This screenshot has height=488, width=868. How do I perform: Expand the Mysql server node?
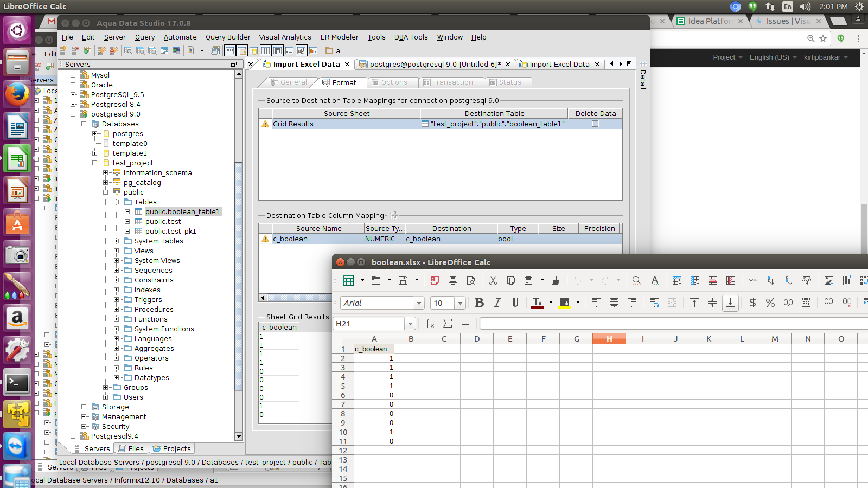[x=73, y=75]
